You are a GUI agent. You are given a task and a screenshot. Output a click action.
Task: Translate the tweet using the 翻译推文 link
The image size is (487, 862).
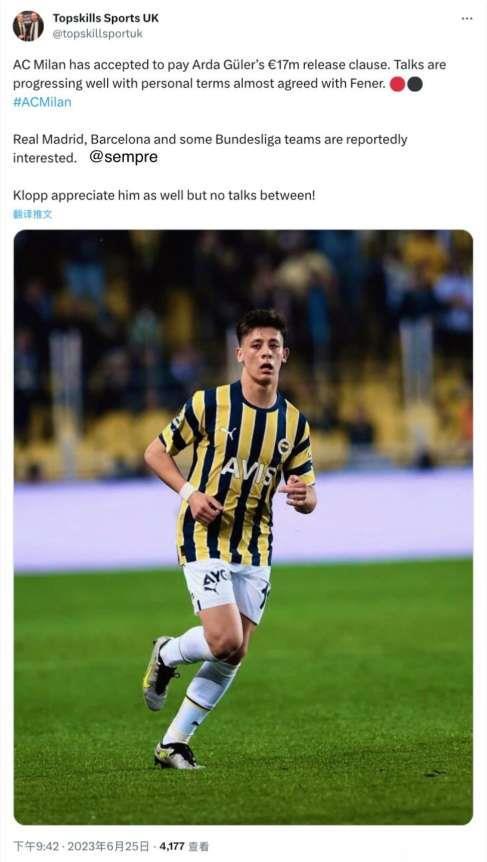pos(32,214)
